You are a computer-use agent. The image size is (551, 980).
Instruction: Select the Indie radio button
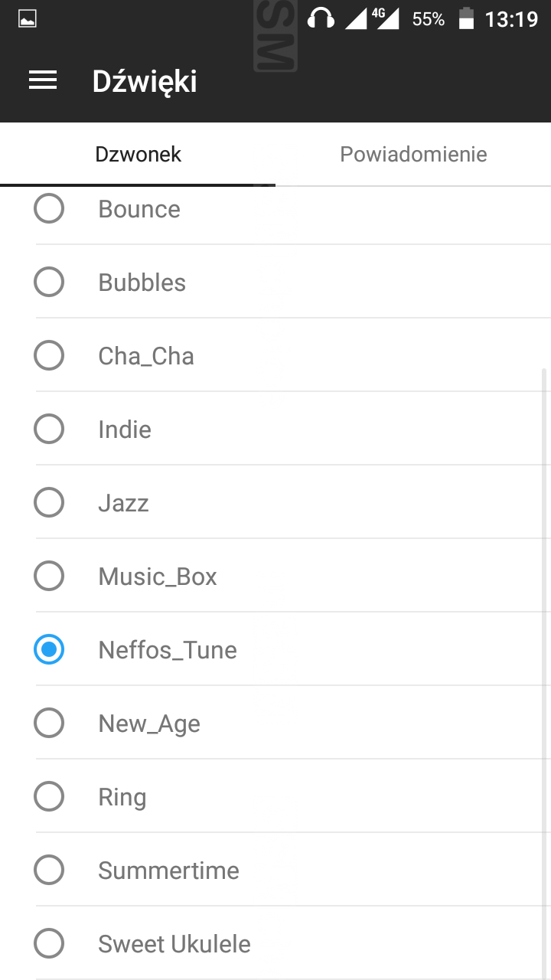click(49, 429)
